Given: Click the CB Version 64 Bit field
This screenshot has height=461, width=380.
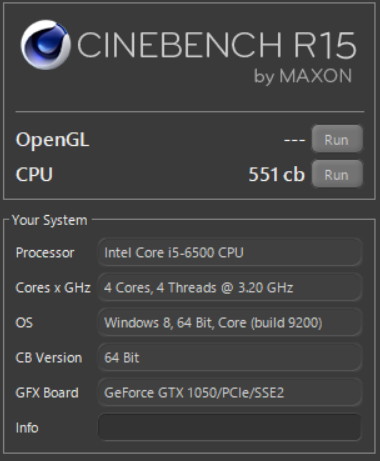Looking at the screenshot, I should [x=230, y=357].
